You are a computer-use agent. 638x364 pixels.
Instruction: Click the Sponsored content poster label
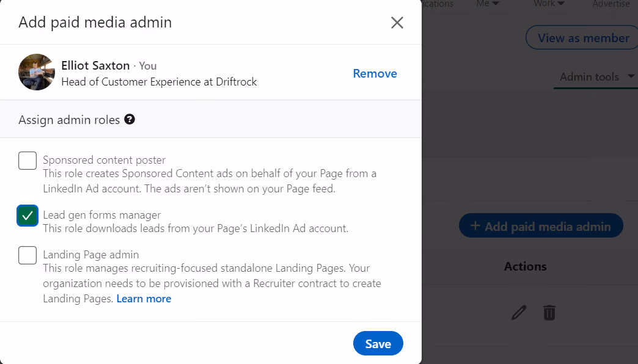(x=104, y=160)
